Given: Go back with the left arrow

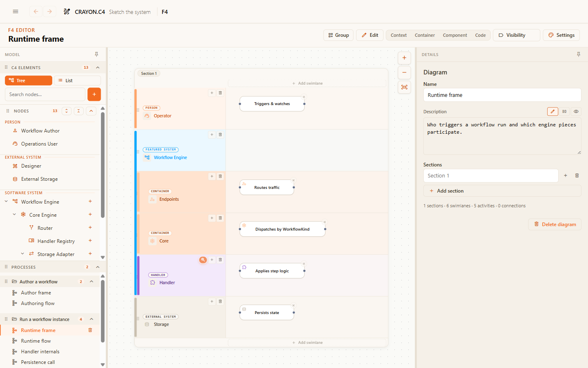Looking at the screenshot, I should [x=36, y=11].
